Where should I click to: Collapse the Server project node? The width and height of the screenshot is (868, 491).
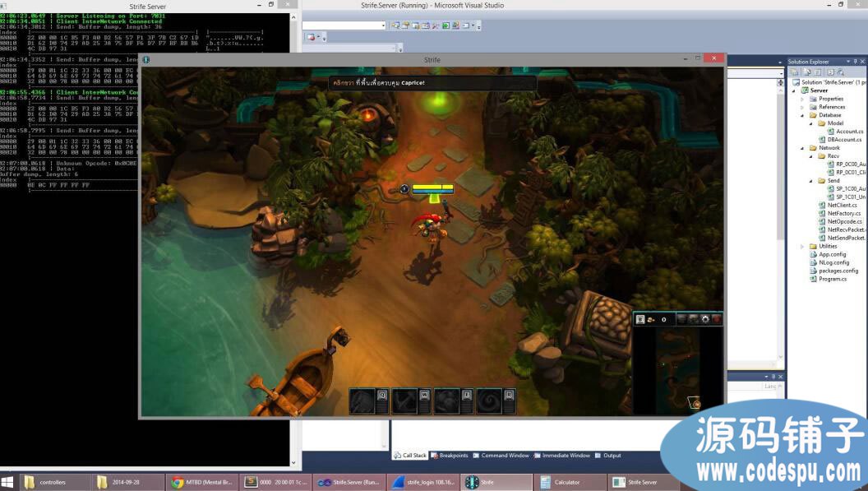click(x=795, y=90)
